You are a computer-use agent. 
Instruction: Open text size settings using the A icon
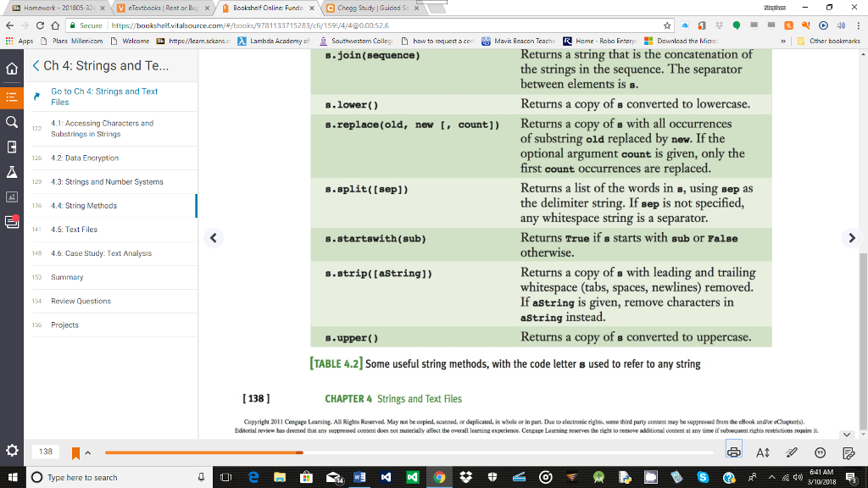[x=763, y=452]
